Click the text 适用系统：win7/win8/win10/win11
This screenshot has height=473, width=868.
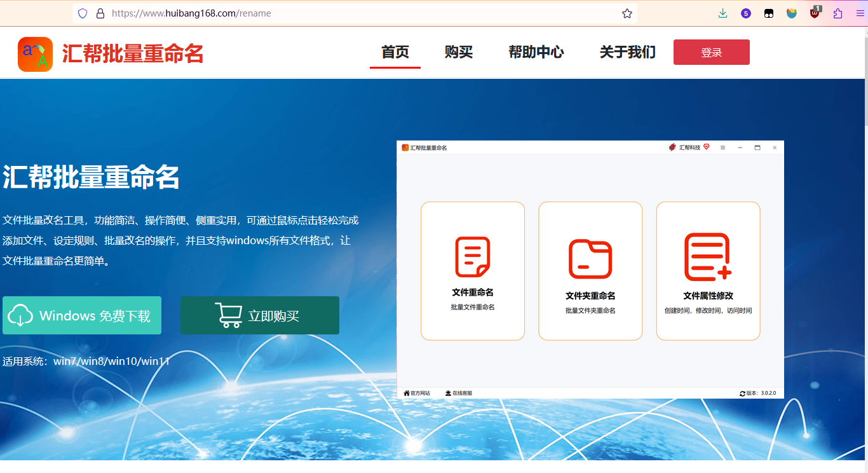[86, 361]
